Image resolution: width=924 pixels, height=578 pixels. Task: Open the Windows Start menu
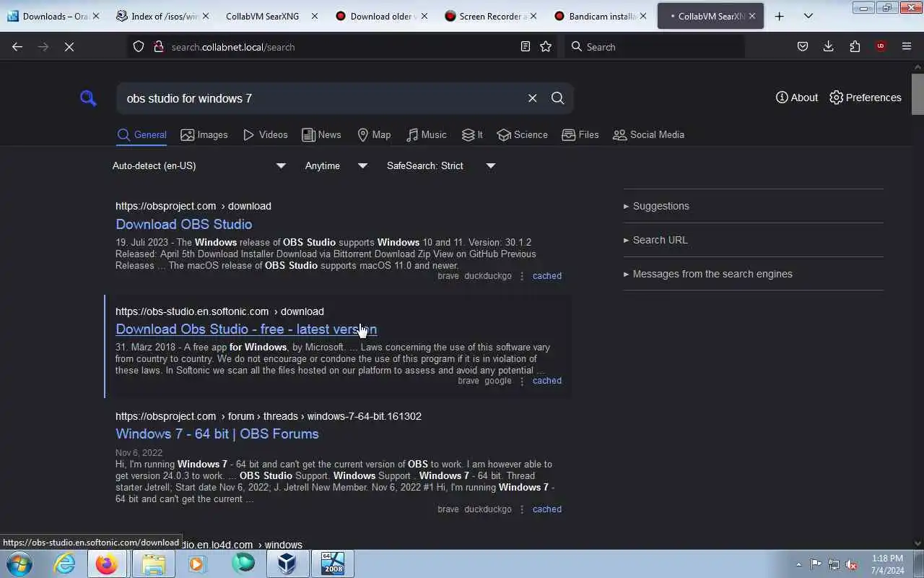click(x=19, y=564)
